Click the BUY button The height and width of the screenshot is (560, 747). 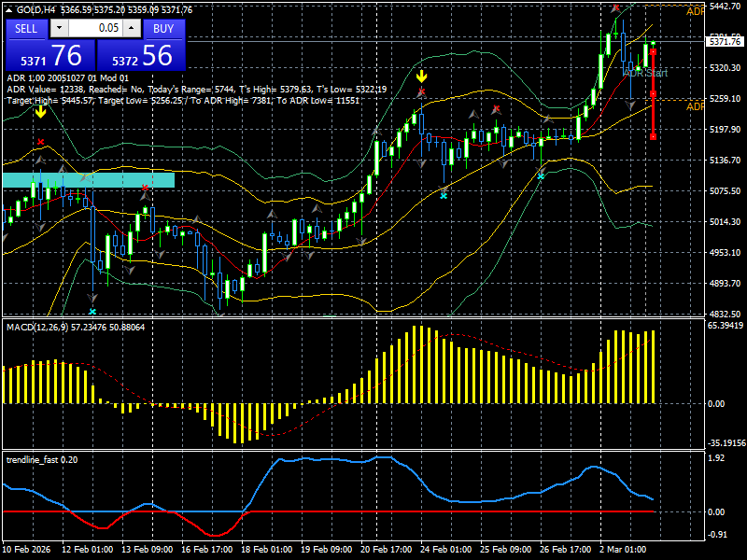[x=163, y=29]
